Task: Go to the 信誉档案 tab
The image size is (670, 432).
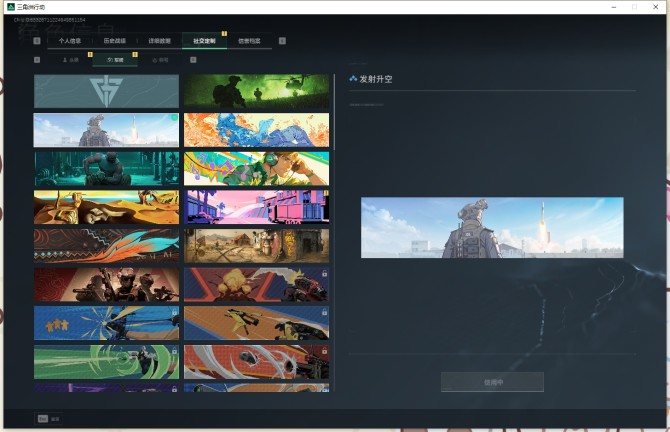Action: point(249,41)
